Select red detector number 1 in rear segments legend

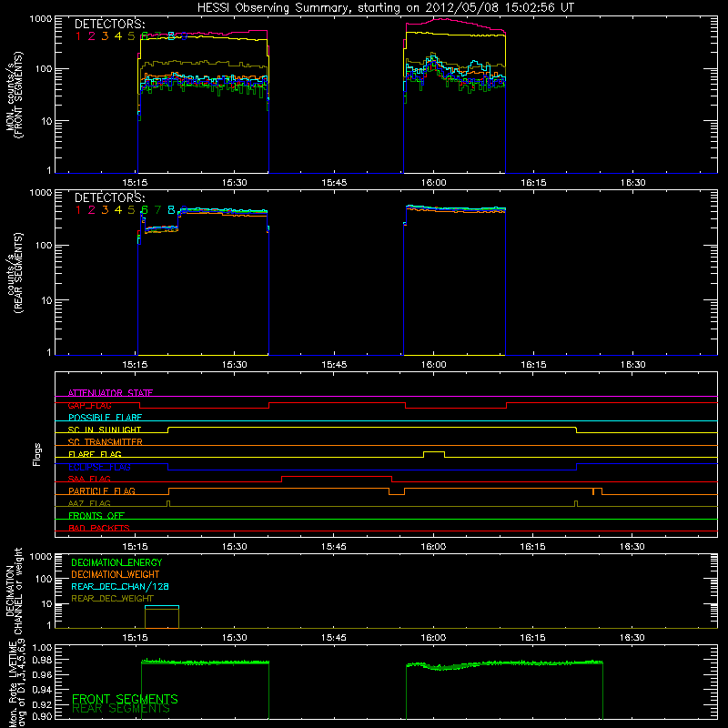pos(78,210)
